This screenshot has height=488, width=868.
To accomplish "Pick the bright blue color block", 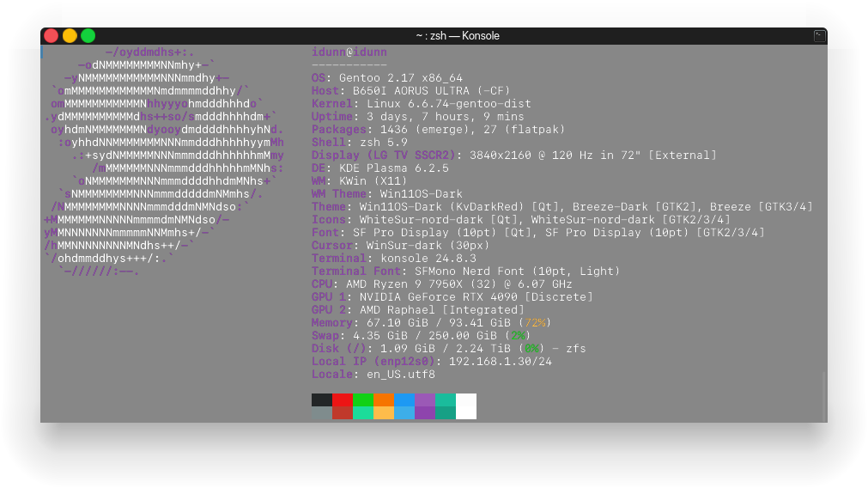I will pos(404,400).
